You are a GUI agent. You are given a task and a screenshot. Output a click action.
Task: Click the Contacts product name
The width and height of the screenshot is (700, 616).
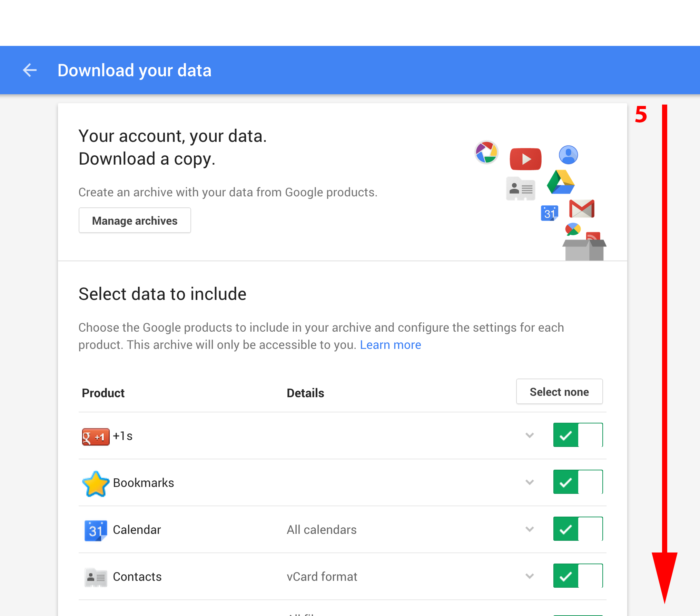click(x=137, y=576)
